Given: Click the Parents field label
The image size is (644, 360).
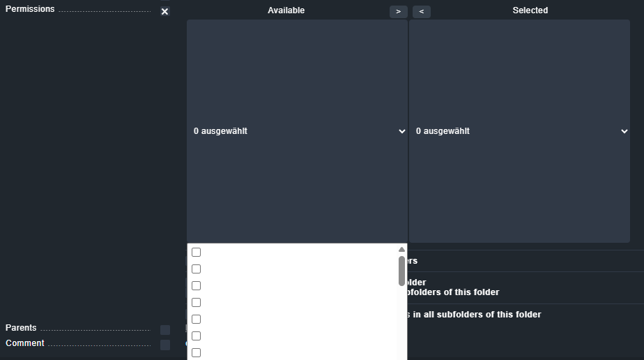Looking at the screenshot, I should 21,328.
